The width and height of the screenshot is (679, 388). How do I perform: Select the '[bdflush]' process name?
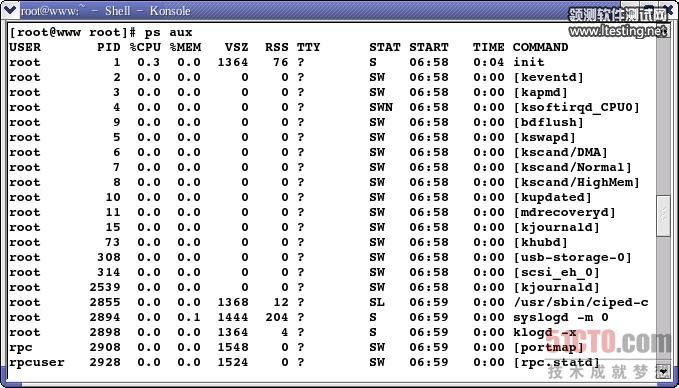pyautogui.click(x=548, y=123)
